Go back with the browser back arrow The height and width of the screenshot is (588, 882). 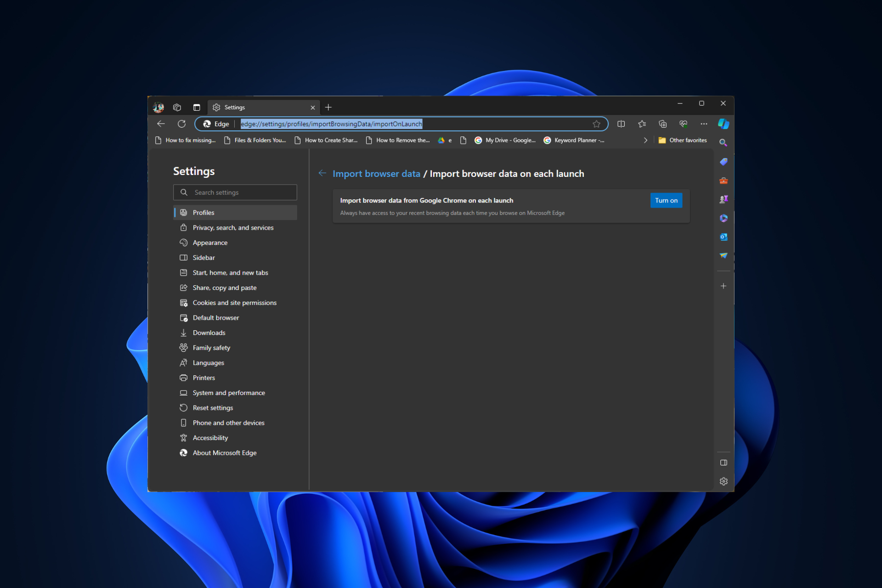click(161, 124)
